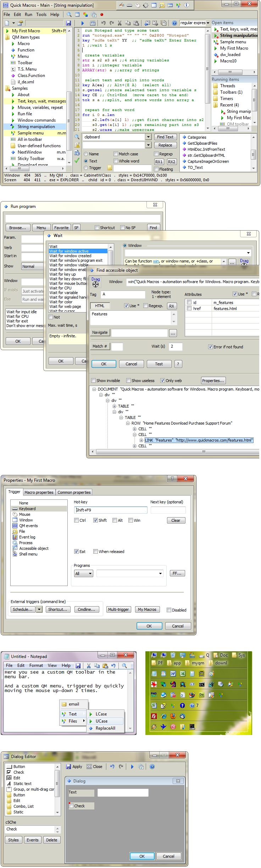Click the Excel icon in the desktop toolbar
The width and height of the screenshot is (261, 868).
[x=183, y=674]
